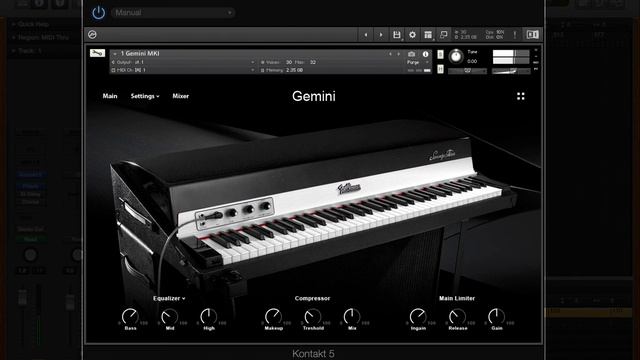Click the Equalizer Bass knob

pos(130,316)
